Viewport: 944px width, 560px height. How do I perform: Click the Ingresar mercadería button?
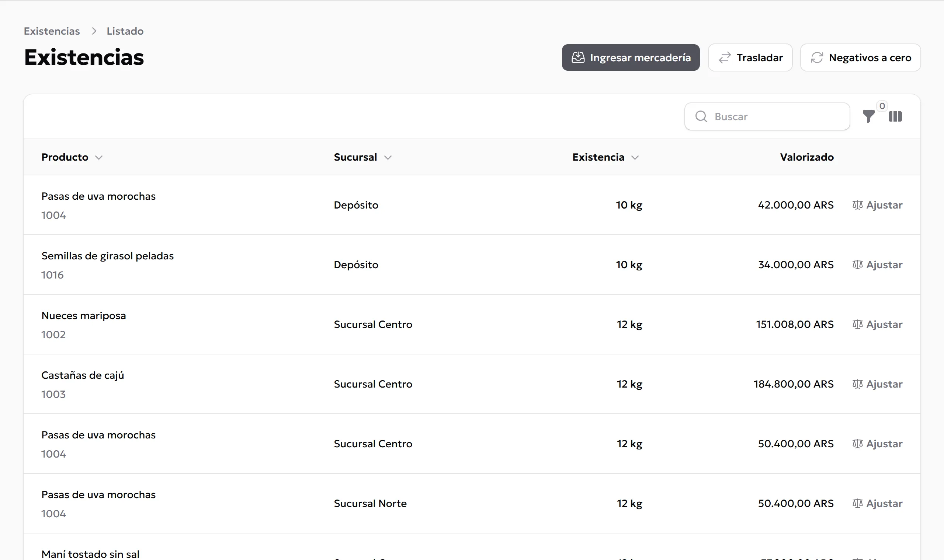point(630,57)
